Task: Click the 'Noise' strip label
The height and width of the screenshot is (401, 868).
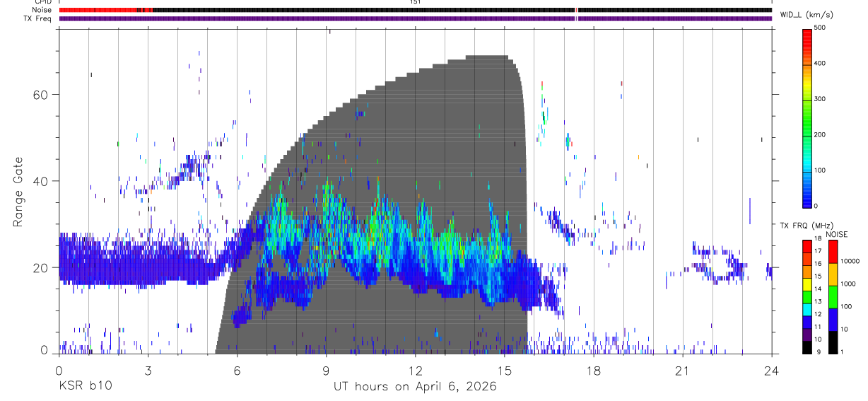Action: [43, 11]
